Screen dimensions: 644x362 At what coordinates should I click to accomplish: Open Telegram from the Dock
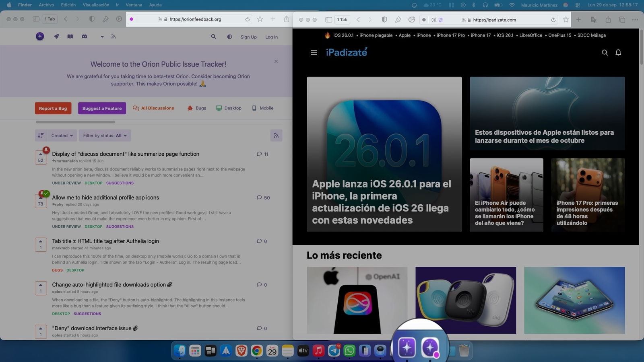click(x=334, y=351)
